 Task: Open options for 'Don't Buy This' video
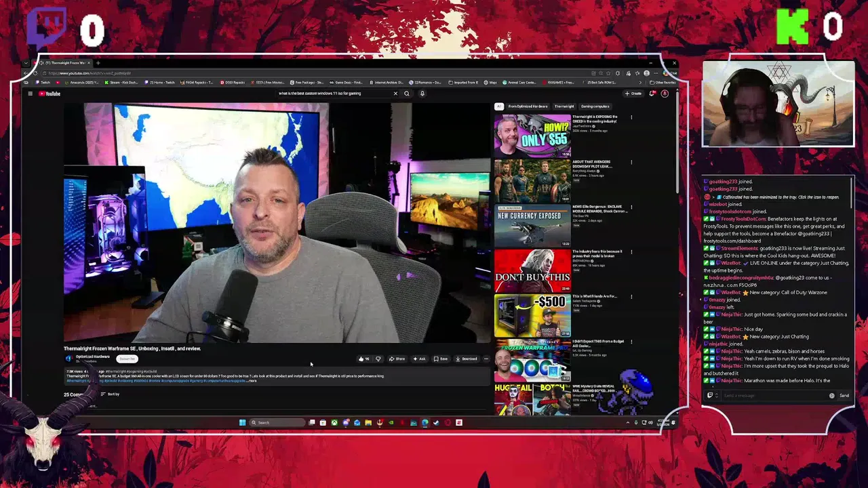coord(631,251)
